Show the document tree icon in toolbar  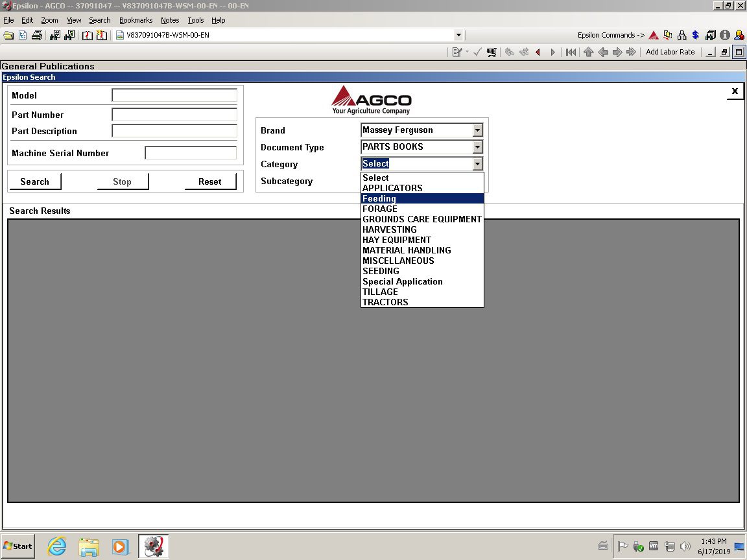click(23, 35)
